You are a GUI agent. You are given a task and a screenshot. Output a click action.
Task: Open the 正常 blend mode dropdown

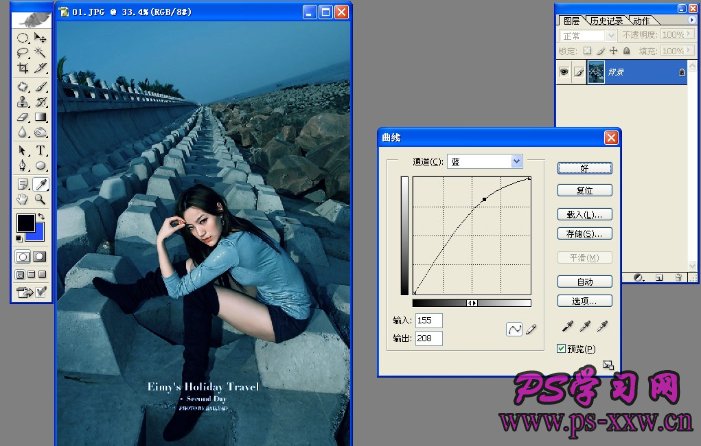tap(611, 35)
